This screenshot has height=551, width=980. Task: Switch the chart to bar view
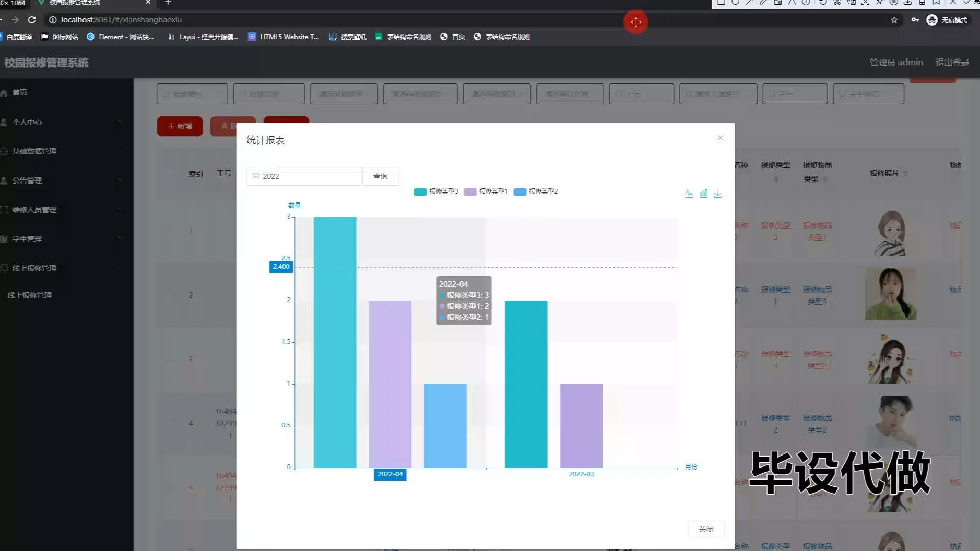pos(703,194)
